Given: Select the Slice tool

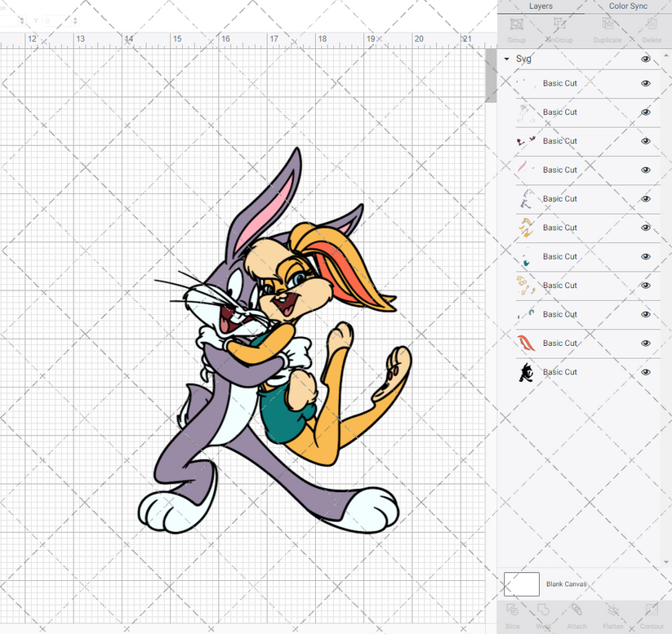Looking at the screenshot, I should 513,616.
